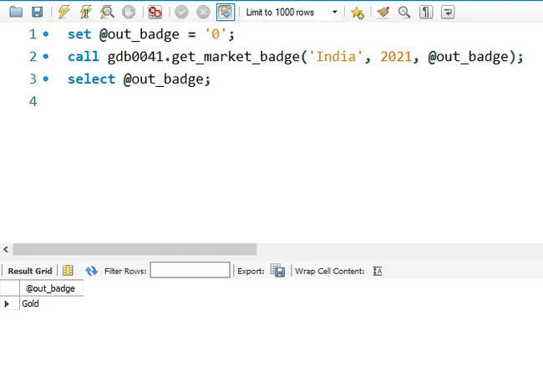This screenshot has width=543, height=392.
Task: Refresh results with blue arrows icon
Action: pos(91,271)
